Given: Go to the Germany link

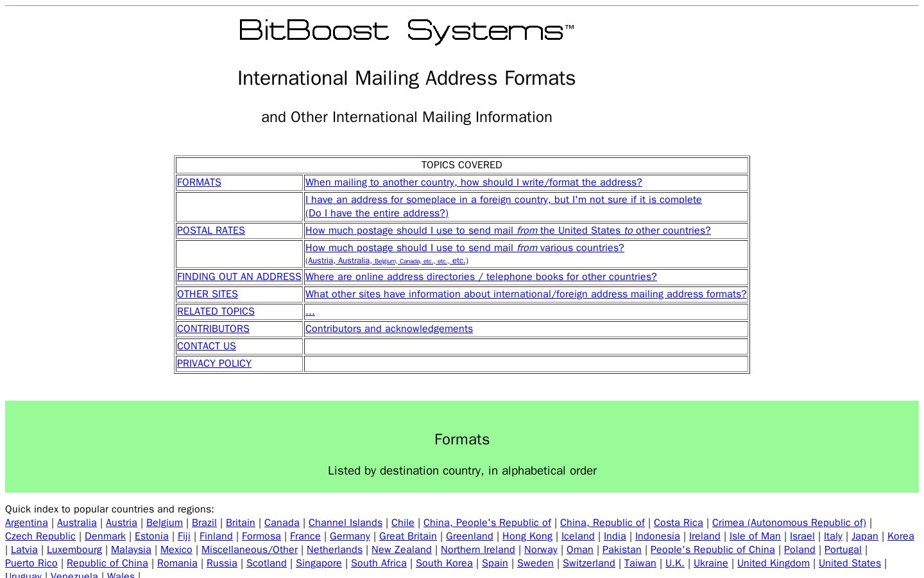Looking at the screenshot, I should click(350, 536).
